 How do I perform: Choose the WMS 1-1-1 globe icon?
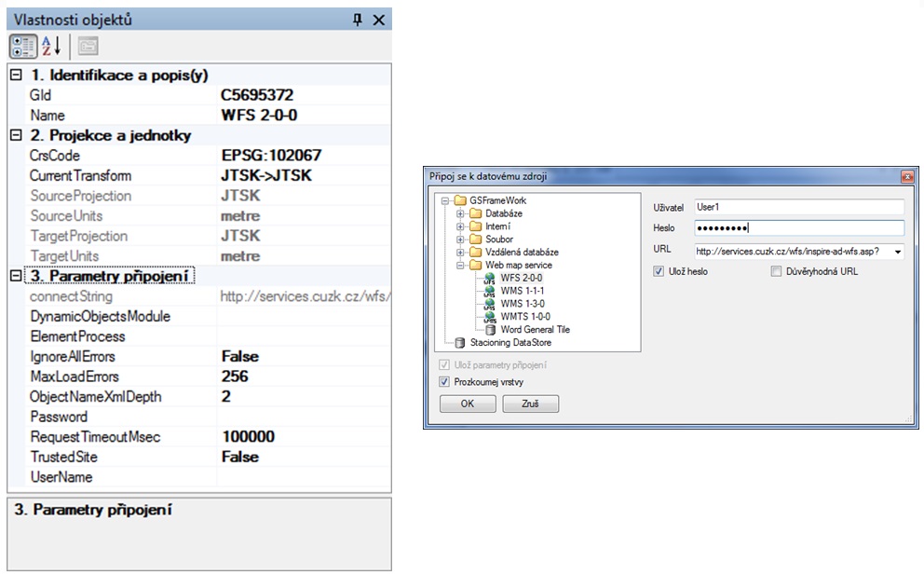(x=488, y=291)
